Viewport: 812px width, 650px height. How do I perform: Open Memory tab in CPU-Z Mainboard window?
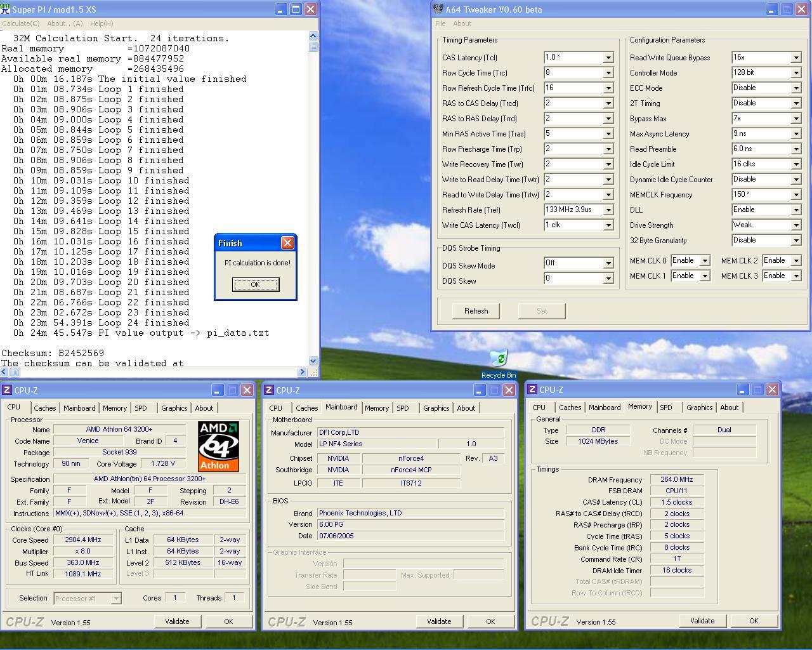click(377, 408)
